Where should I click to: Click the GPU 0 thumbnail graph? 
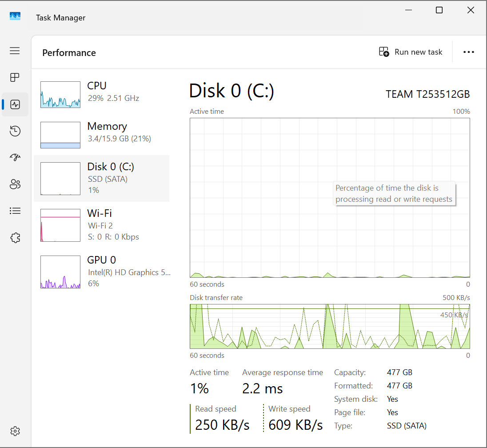[x=60, y=272]
